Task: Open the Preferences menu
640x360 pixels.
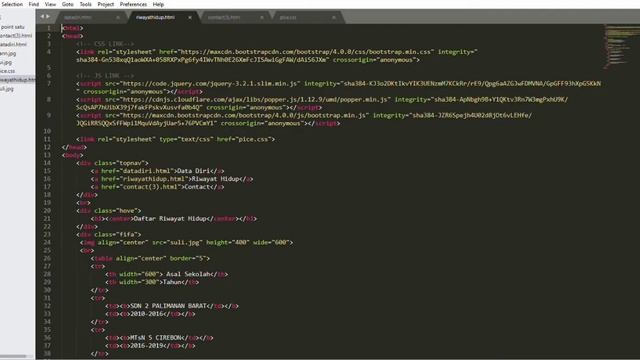Action: point(133,4)
